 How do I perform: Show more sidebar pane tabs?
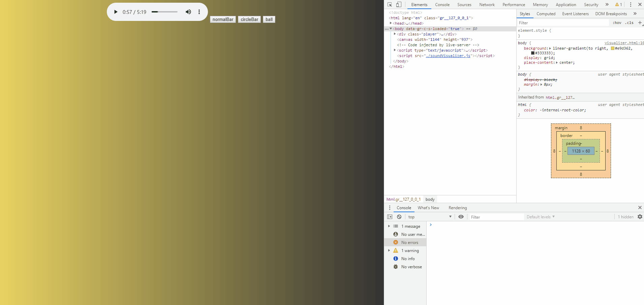[x=635, y=14]
